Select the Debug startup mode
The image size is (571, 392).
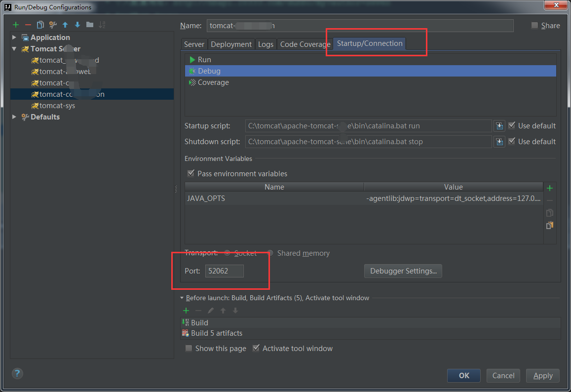[x=370, y=71]
